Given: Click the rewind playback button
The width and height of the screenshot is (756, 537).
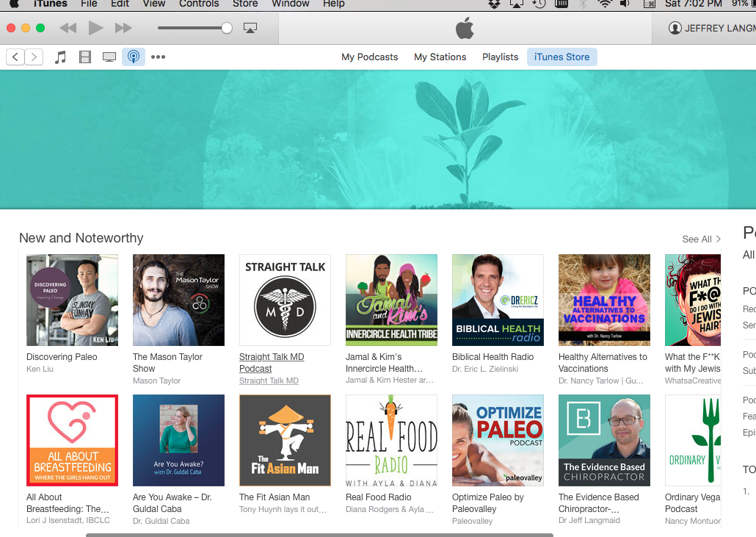Looking at the screenshot, I should point(68,28).
